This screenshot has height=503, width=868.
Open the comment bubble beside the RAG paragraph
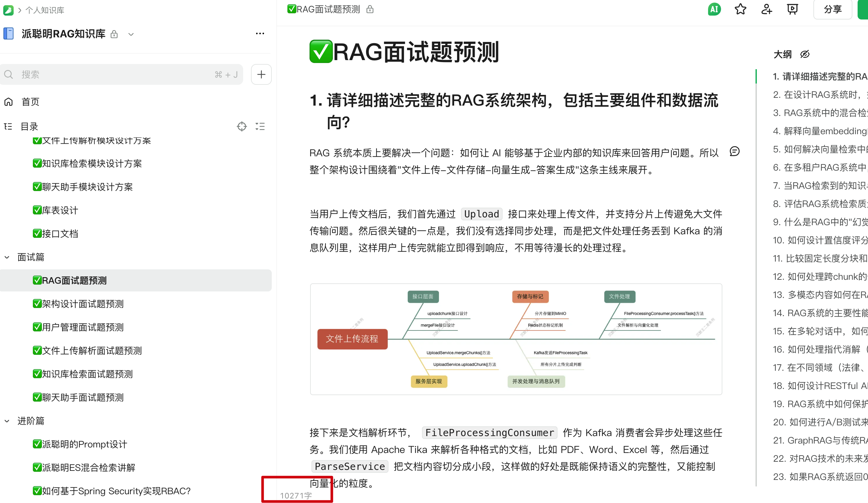(735, 152)
